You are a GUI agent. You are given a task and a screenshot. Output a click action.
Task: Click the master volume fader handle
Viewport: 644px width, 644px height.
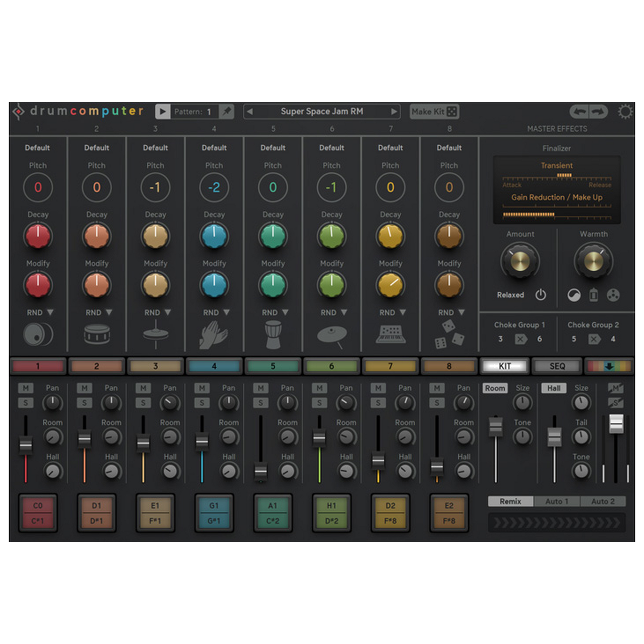click(x=616, y=424)
